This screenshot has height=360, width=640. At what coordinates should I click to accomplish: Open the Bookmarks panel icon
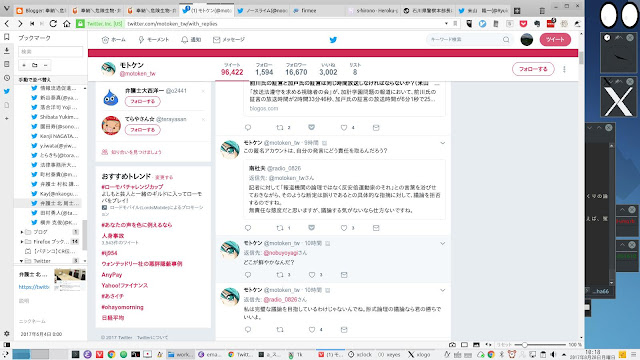[7, 37]
